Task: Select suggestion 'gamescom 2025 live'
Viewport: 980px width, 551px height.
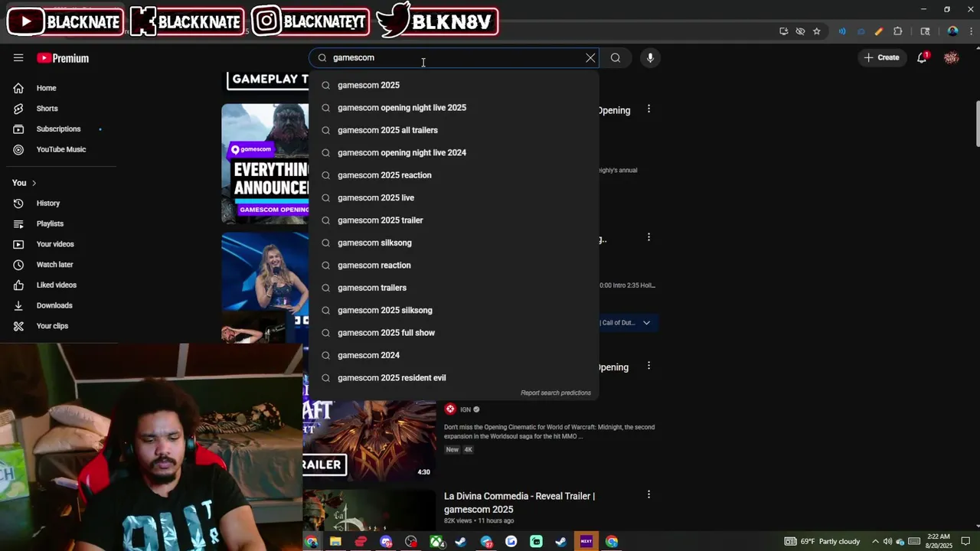Action: (453, 198)
